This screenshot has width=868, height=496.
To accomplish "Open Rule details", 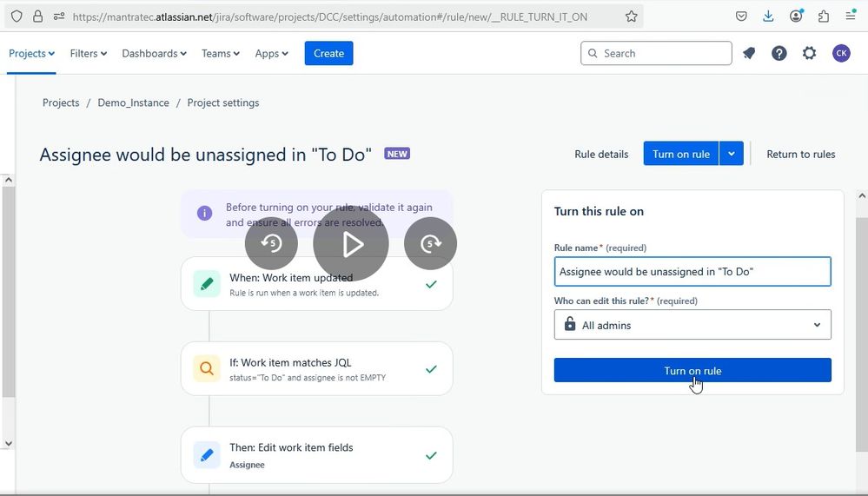I will point(601,155).
